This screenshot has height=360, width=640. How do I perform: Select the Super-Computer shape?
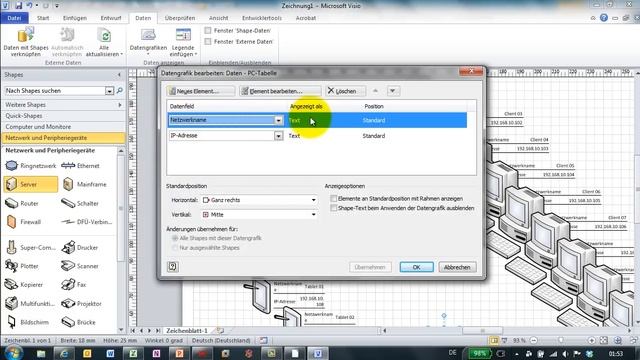pos(31,247)
